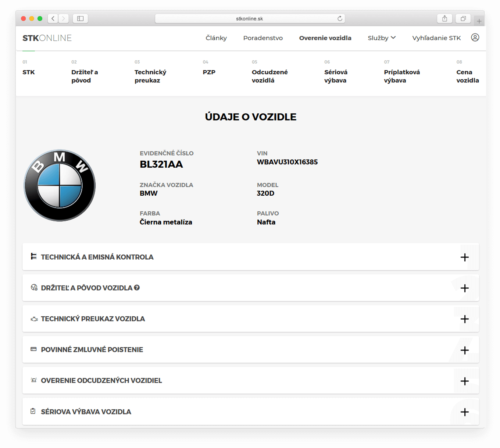Viewport: 500px width, 448px height.
Task: Open Vyhľadanie STK page
Action: pos(436,38)
